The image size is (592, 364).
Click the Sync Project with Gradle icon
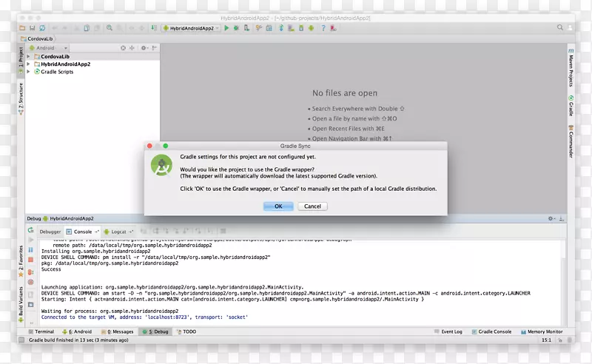(281, 28)
